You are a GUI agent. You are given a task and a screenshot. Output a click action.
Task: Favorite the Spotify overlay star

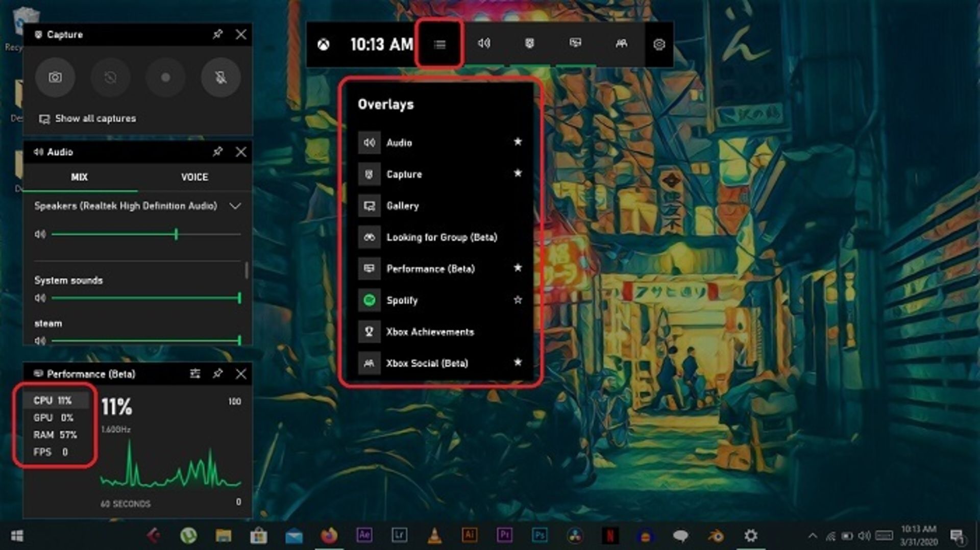point(519,301)
